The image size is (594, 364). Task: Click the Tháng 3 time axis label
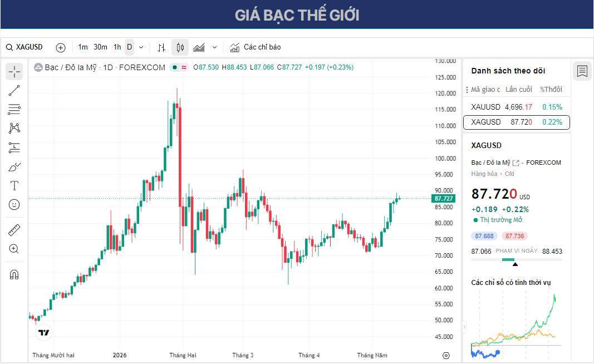(243, 355)
